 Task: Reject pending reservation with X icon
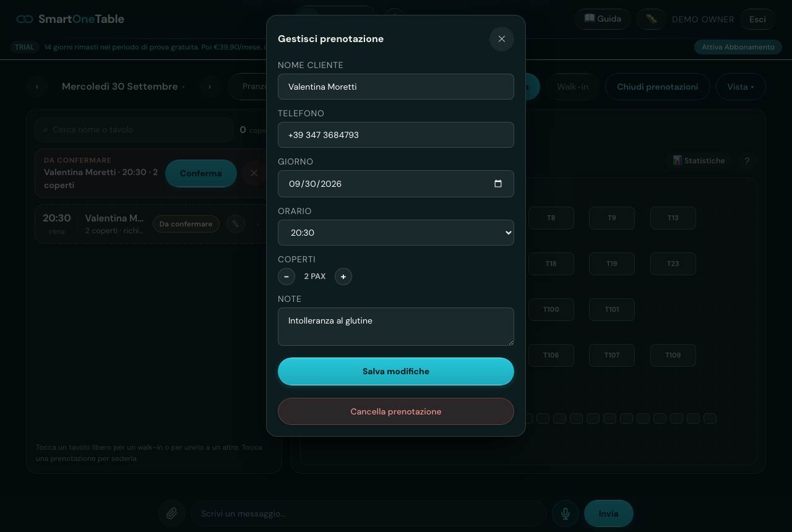coord(254,173)
